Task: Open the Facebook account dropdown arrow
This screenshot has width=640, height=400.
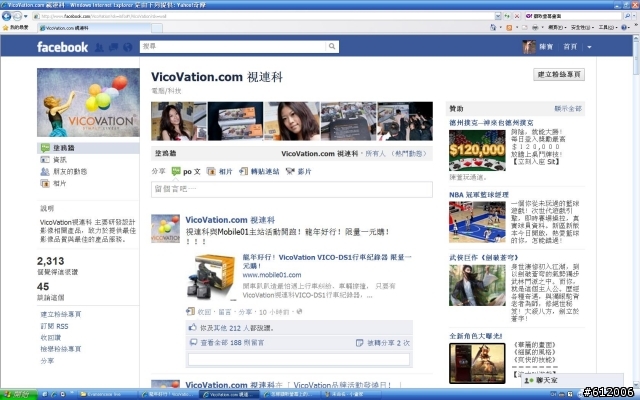Action: click(x=589, y=47)
